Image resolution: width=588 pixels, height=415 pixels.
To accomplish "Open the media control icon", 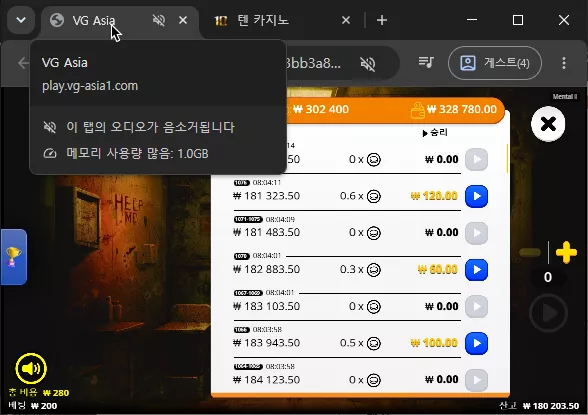I will (x=426, y=63).
